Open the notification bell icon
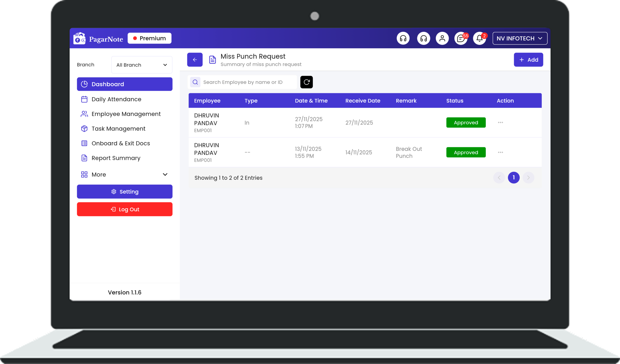 tap(479, 38)
